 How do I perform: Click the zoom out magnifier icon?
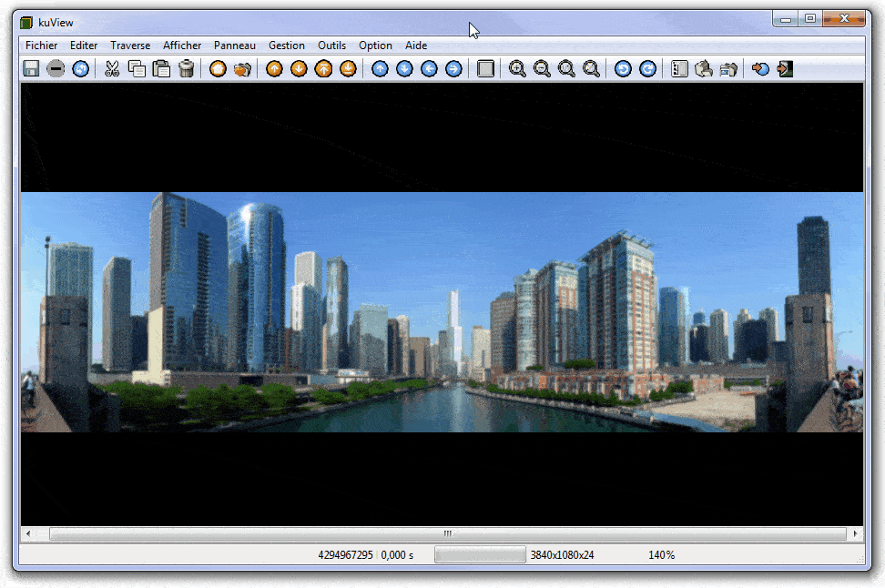pyautogui.click(x=542, y=69)
